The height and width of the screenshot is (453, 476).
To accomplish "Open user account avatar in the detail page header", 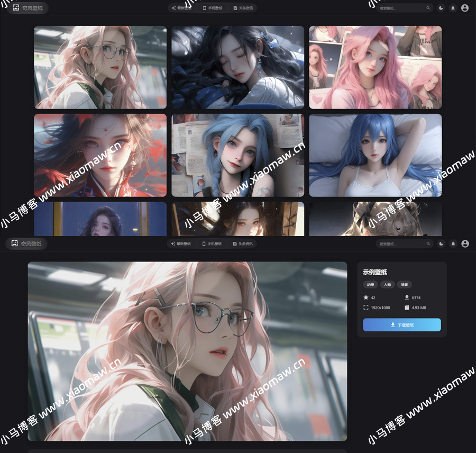I will coord(465,244).
